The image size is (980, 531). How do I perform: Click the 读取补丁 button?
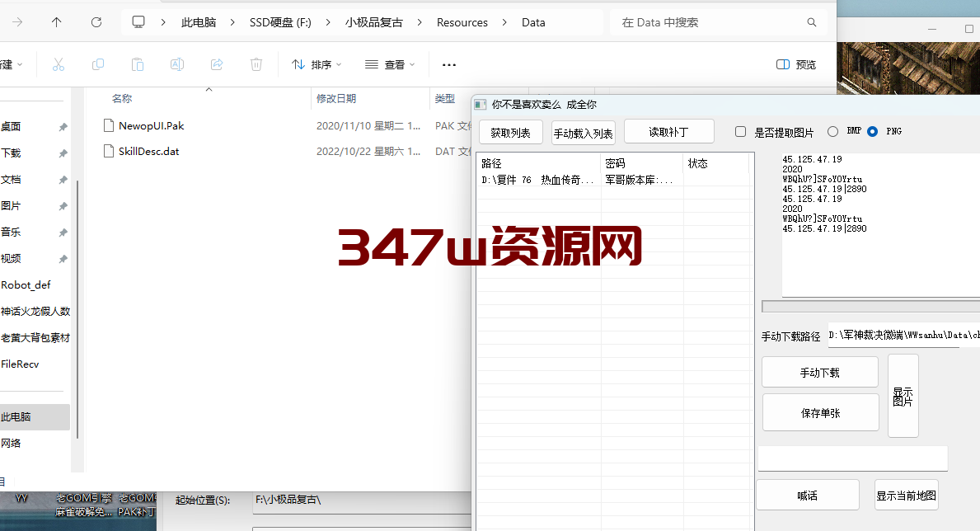click(x=668, y=132)
